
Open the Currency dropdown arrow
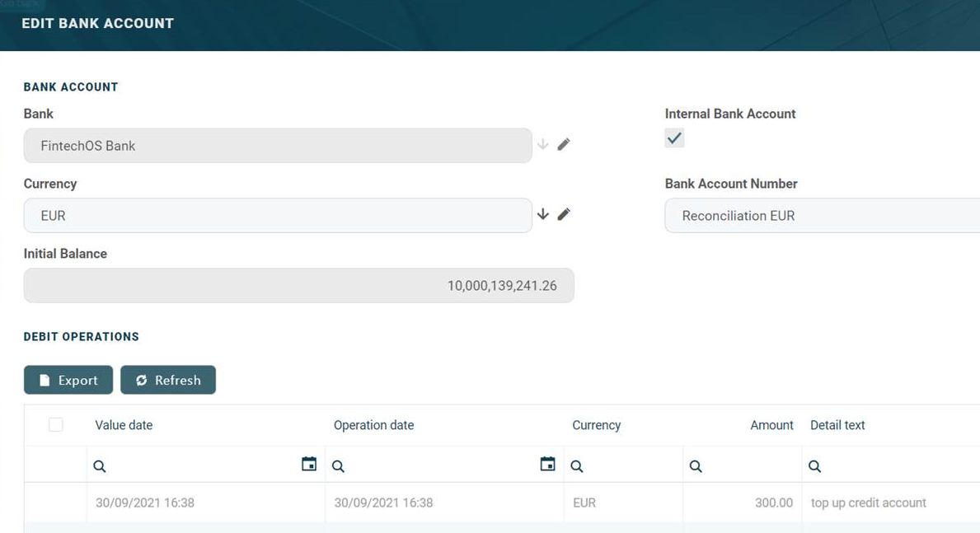542,214
